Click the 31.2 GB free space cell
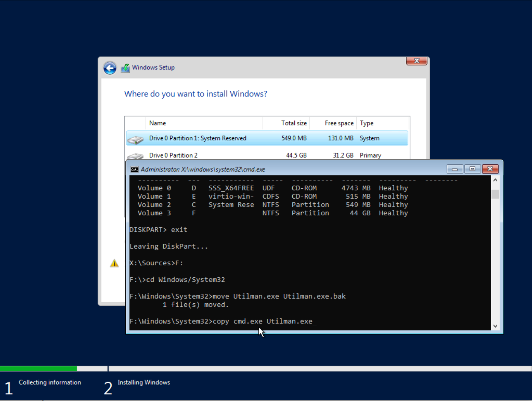 tap(343, 155)
